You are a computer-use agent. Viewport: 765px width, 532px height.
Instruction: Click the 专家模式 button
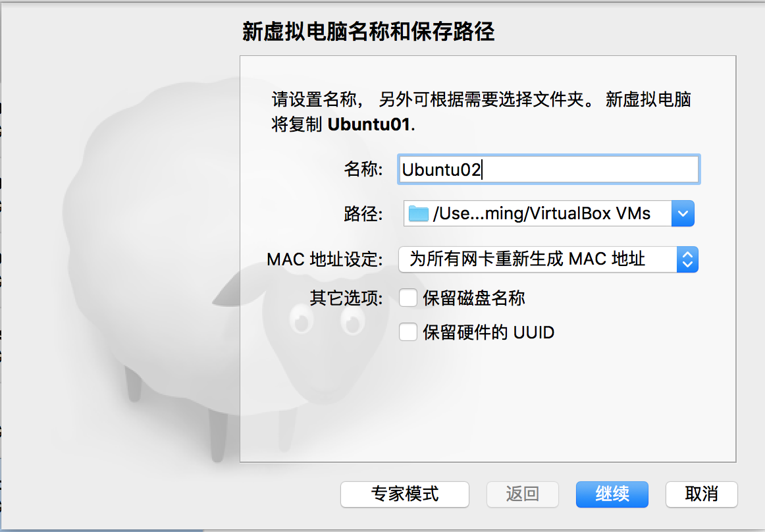[405, 494]
